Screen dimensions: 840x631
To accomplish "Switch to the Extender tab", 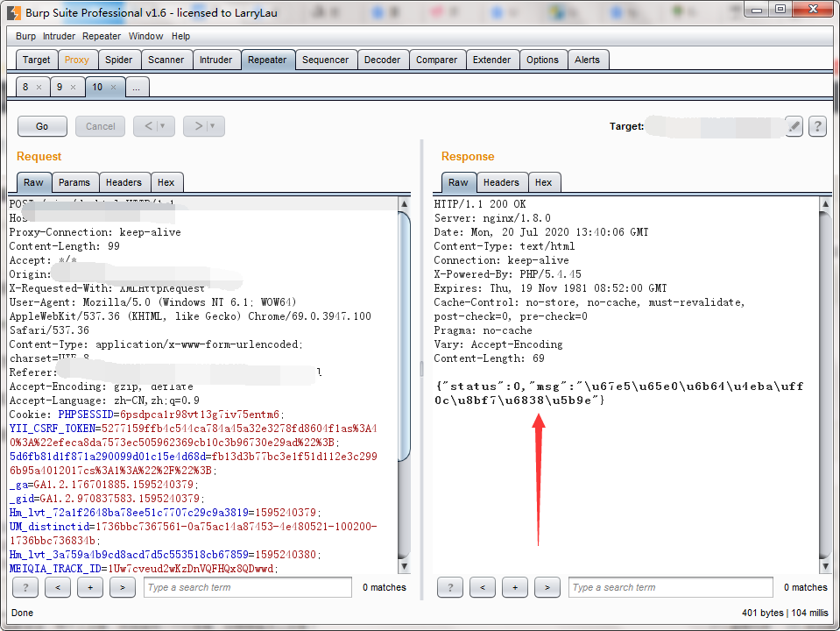I will tap(491, 60).
